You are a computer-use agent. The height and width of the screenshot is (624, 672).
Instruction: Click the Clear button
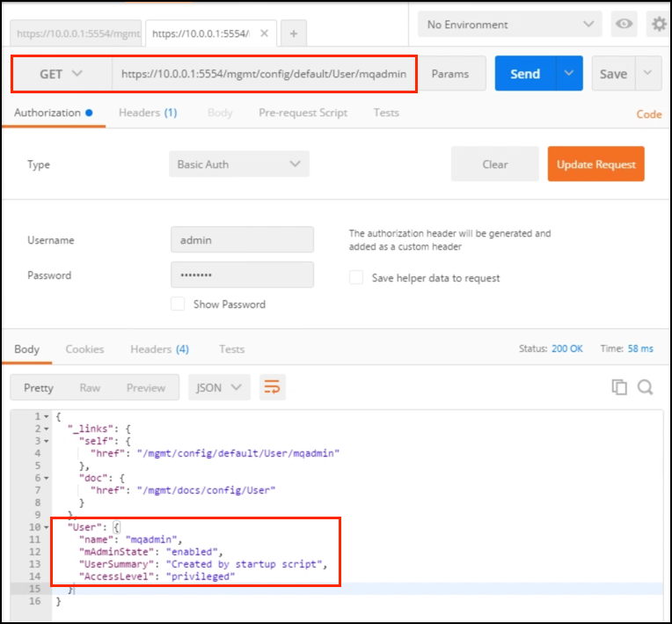click(495, 165)
